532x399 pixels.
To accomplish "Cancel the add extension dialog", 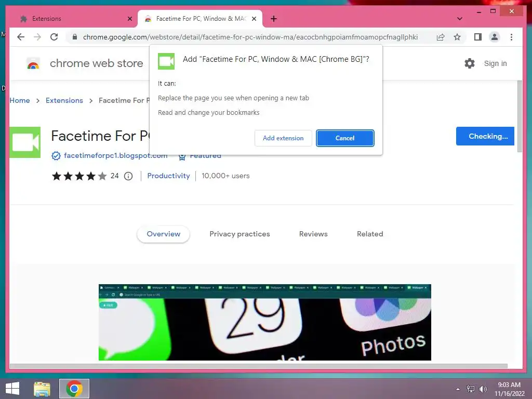I will point(345,138).
